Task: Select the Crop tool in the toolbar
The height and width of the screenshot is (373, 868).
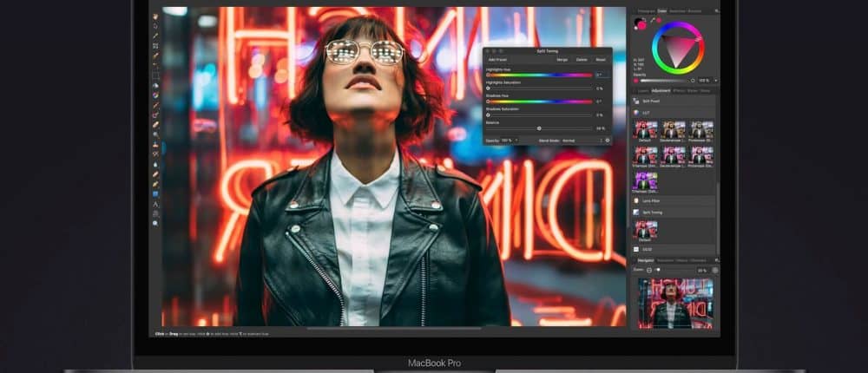Action: coord(155,45)
